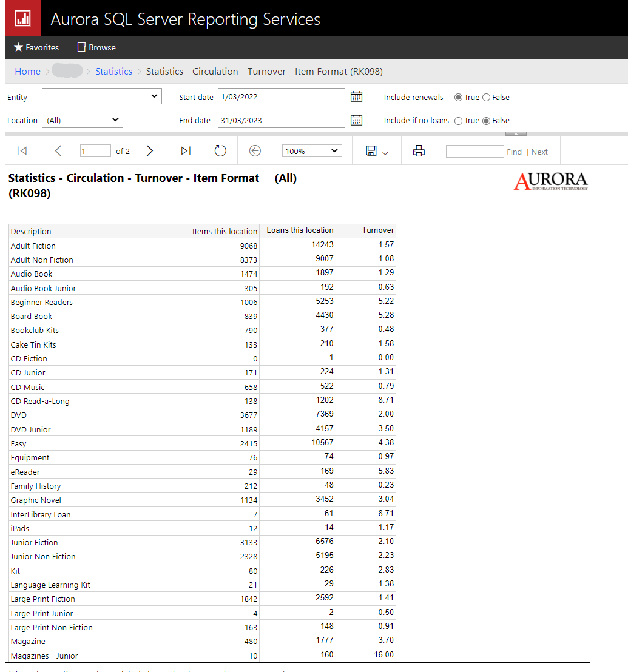
Task: Click items value 2328 for Junior Non Fiction
Action: (249, 557)
